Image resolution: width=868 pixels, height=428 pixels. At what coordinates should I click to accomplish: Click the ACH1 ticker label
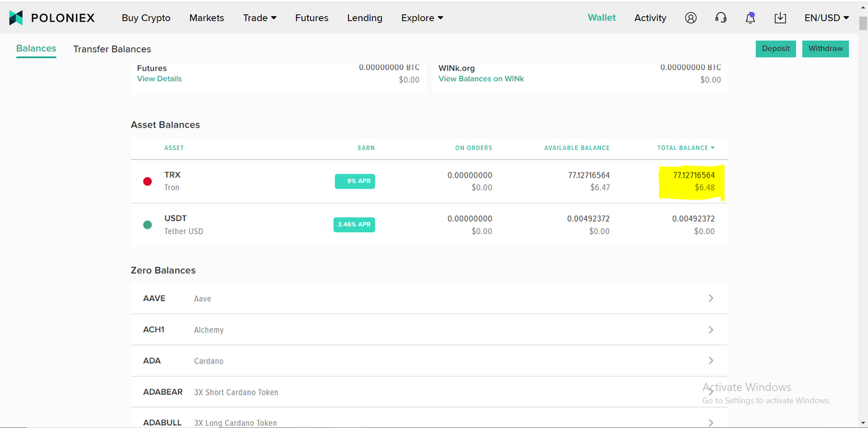coord(154,330)
